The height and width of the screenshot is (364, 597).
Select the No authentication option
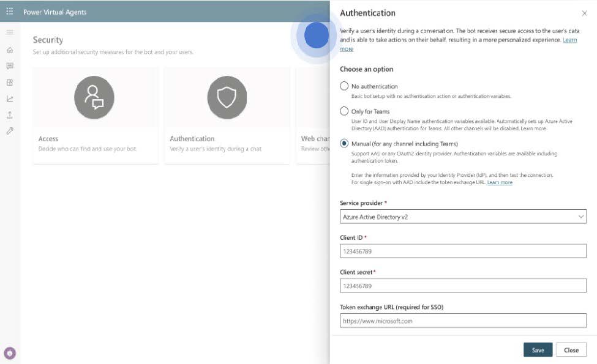pyautogui.click(x=344, y=86)
